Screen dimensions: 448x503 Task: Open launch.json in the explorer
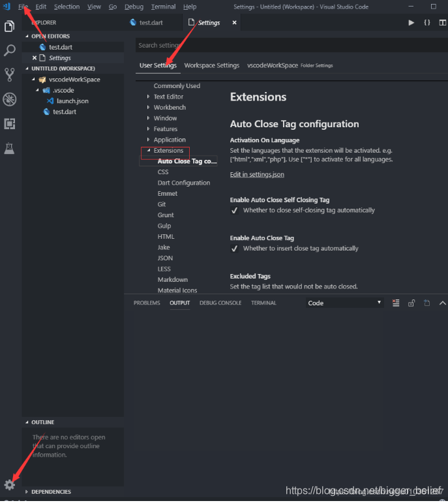click(x=72, y=101)
